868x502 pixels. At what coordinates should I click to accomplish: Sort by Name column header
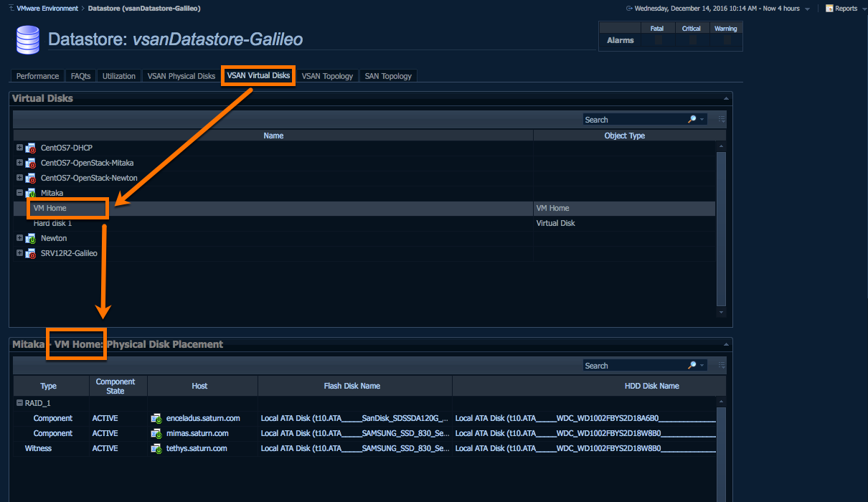273,136
